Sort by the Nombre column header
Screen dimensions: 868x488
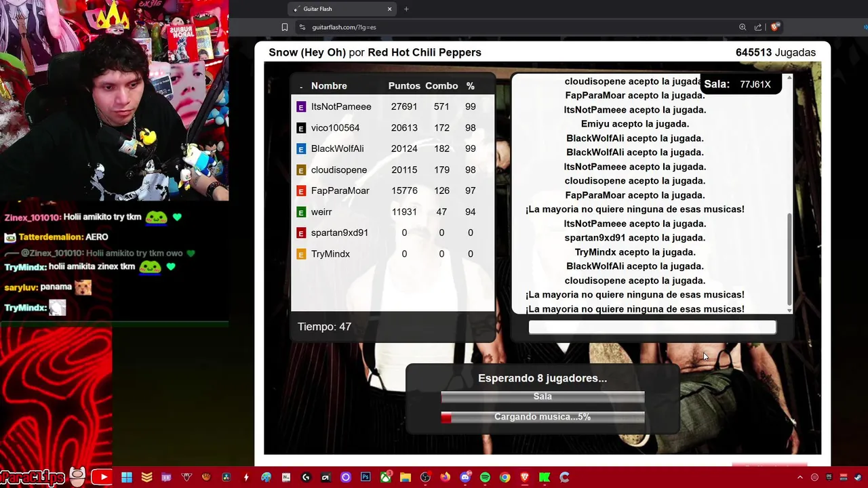tap(329, 86)
